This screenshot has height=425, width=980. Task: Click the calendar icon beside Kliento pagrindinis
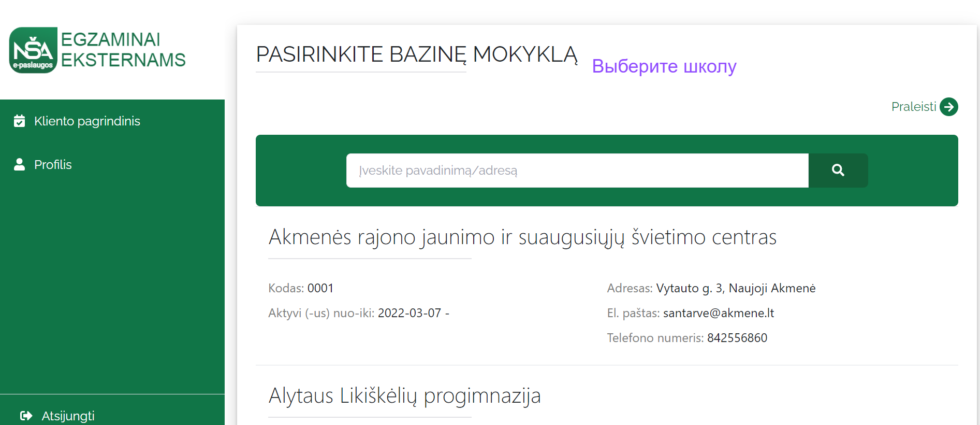pyautogui.click(x=19, y=121)
